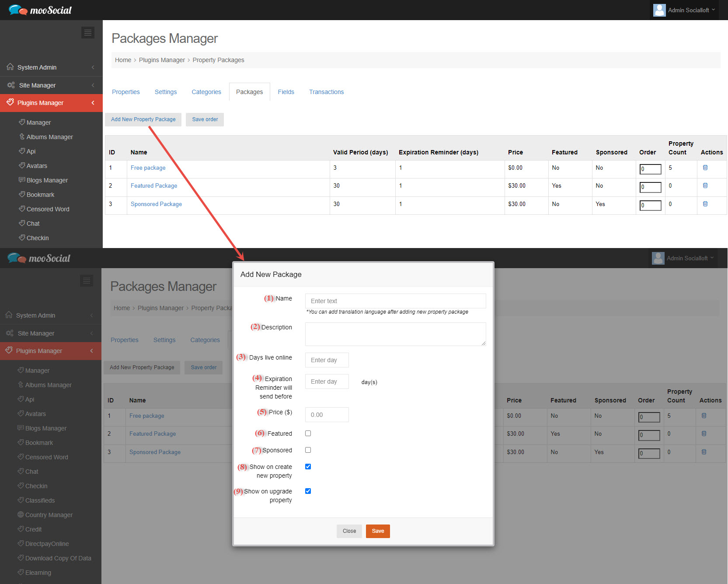This screenshot has width=728, height=584.
Task: Open DirectpayOnline in the lower sidebar
Action: click(47, 544)
